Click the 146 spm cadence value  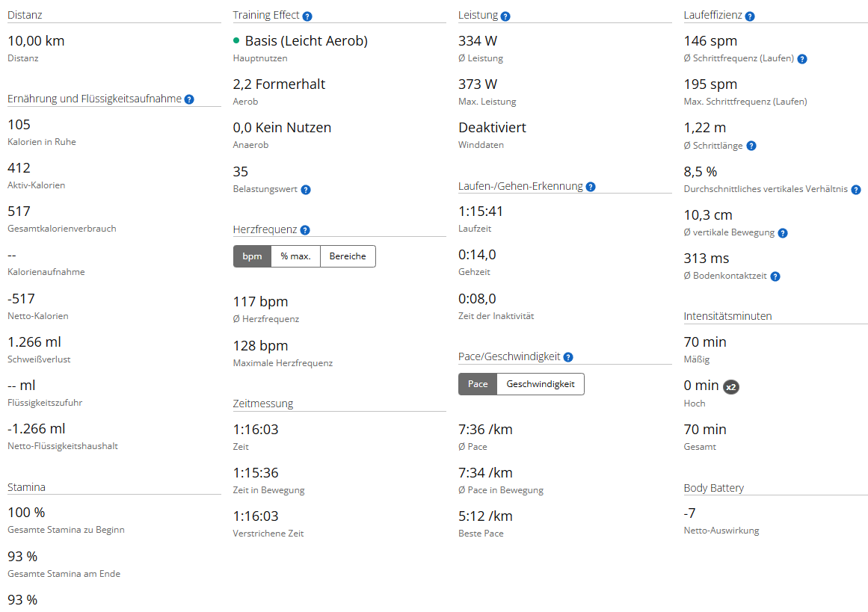click(x=710, y=41)
